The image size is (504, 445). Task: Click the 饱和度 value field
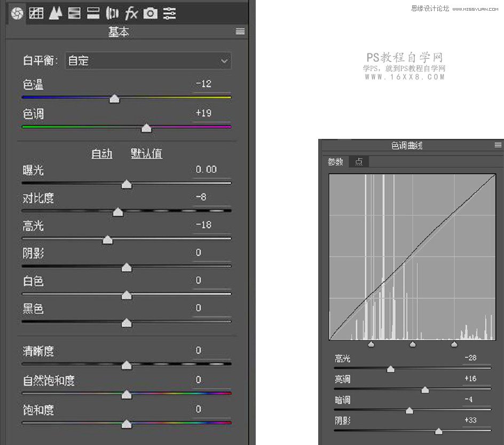pyautogui.click(x=211, y=409)
